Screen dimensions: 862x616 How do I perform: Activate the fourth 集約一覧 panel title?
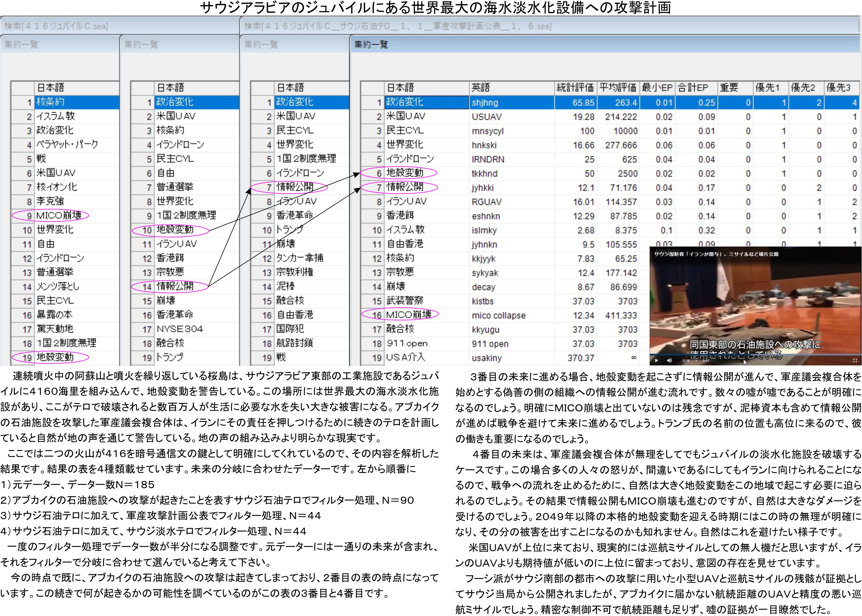click(371, 44)
